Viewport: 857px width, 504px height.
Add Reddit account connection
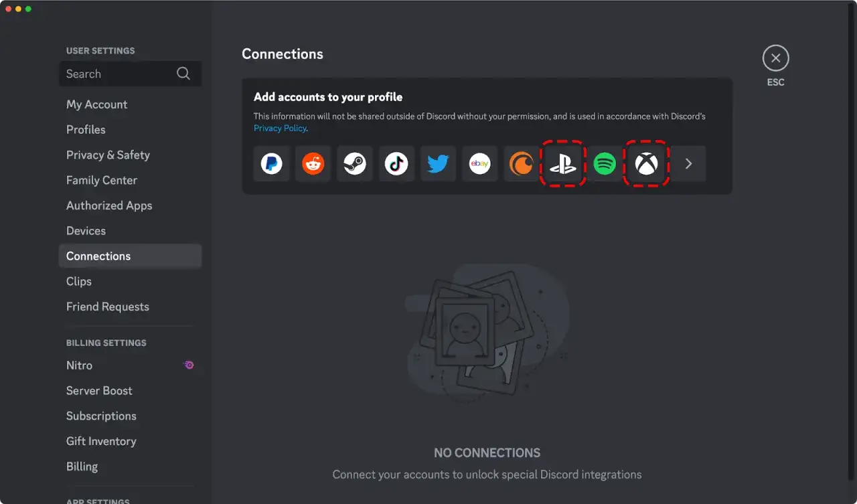(x=313, y=164)
